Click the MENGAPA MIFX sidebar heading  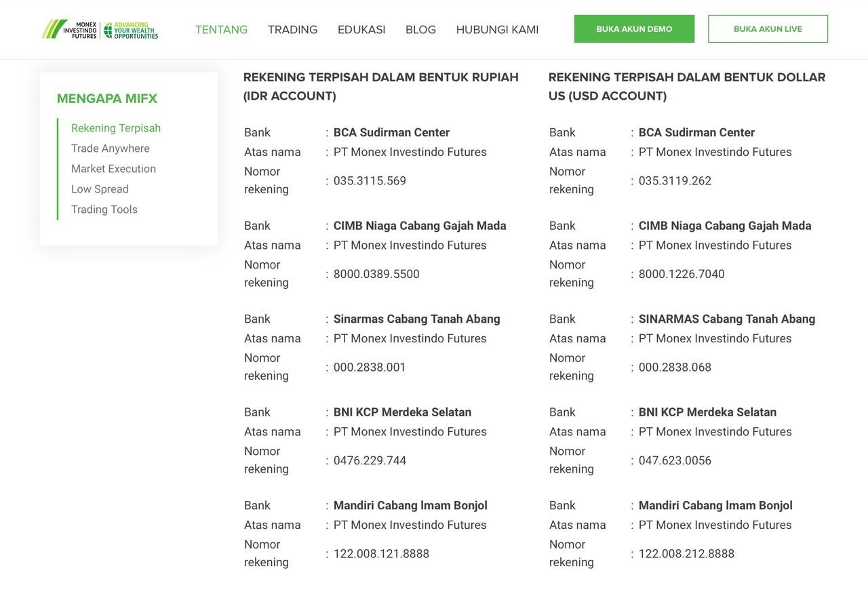[107, 99]
